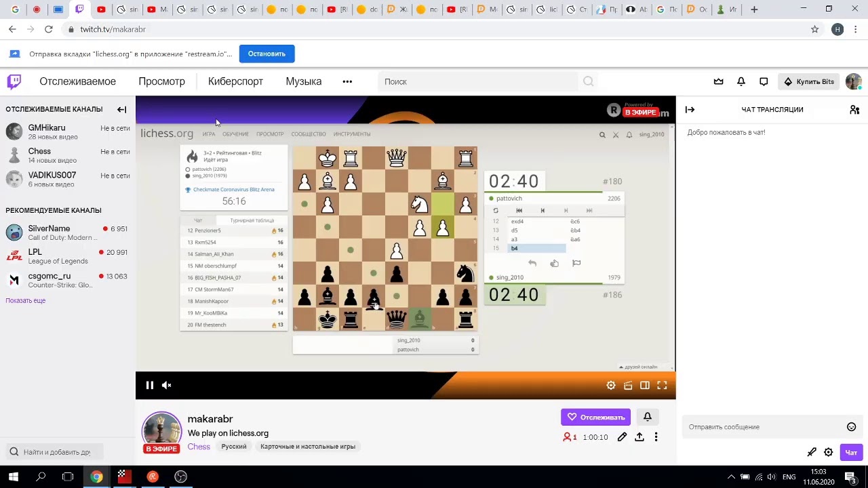This screenshot has width=868, height=488.
Task: Open Chrome from the taskbar
Action: coord(97,476)
